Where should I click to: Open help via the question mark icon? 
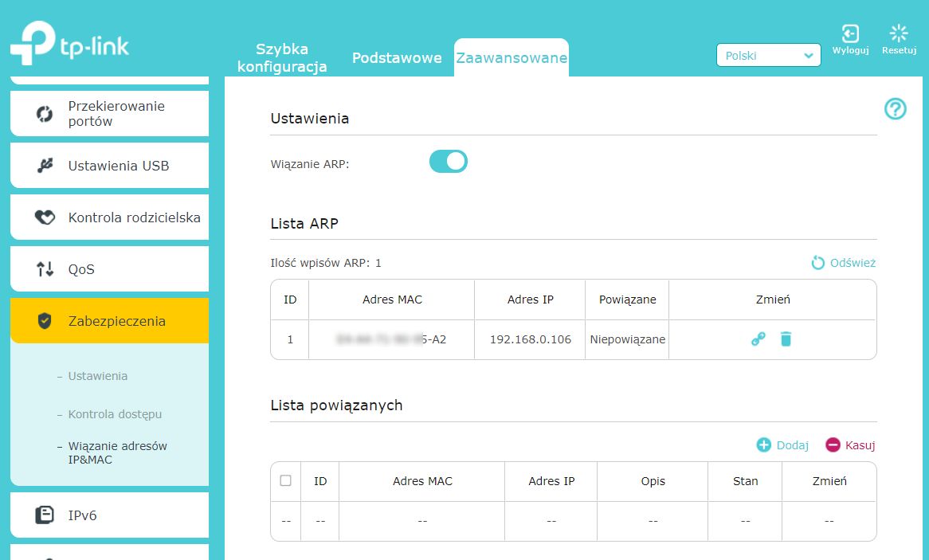point(896,108)
